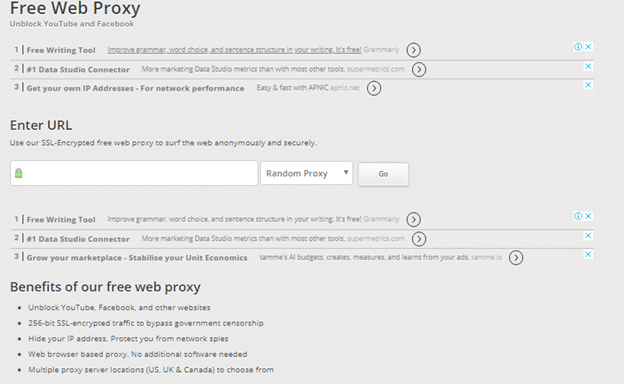Open lower #1 Data Studio Connector title

[x=78, y=239]
